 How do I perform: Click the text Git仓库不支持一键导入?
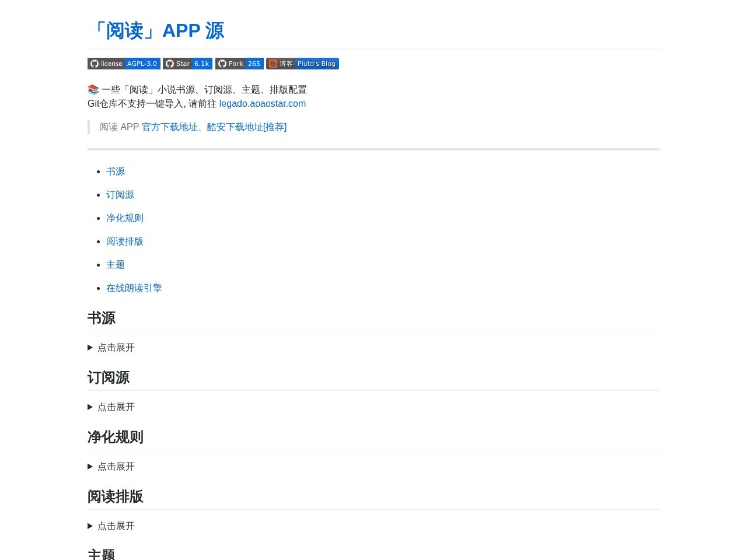tap(135, 103)
